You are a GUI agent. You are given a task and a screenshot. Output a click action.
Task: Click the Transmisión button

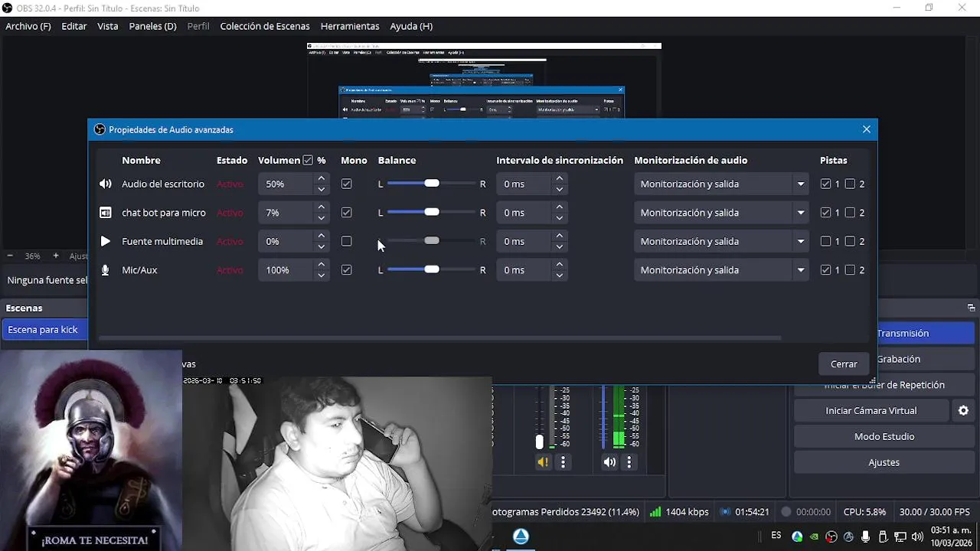926,333
